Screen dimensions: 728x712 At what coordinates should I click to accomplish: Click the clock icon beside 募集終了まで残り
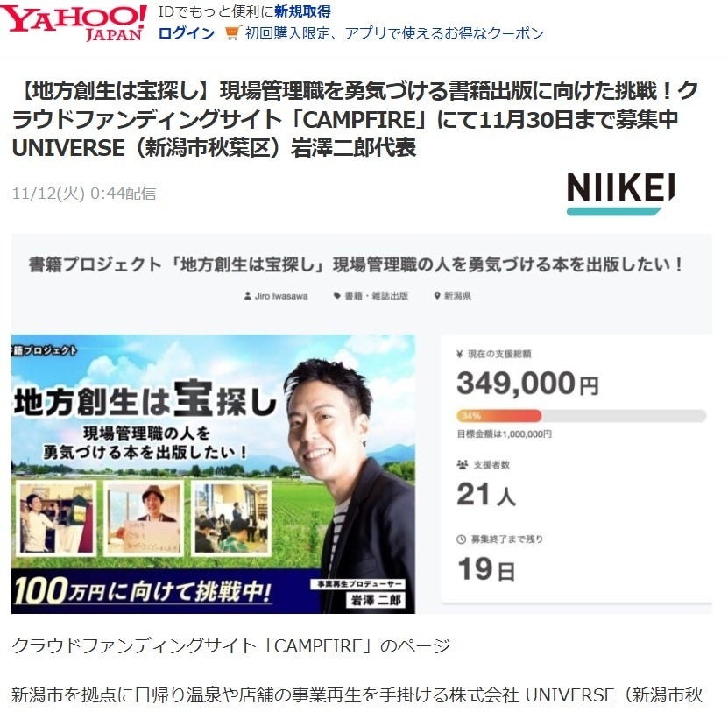pos(461,539)
